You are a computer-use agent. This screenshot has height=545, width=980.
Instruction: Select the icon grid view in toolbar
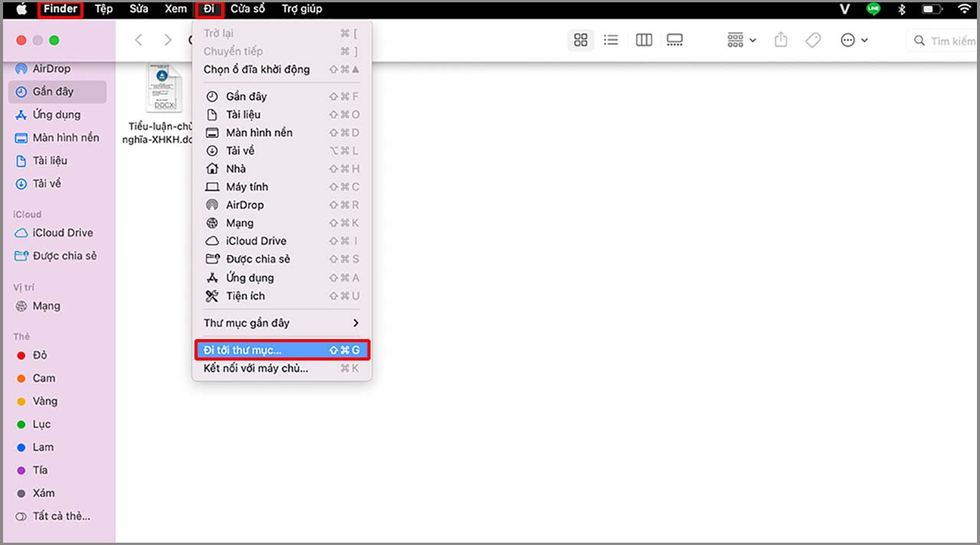tap(580, 40)
